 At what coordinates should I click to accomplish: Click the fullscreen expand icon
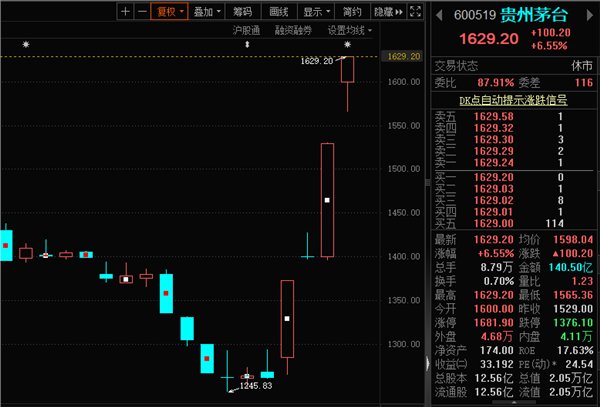pyautogui.click(x=415, y=12)
